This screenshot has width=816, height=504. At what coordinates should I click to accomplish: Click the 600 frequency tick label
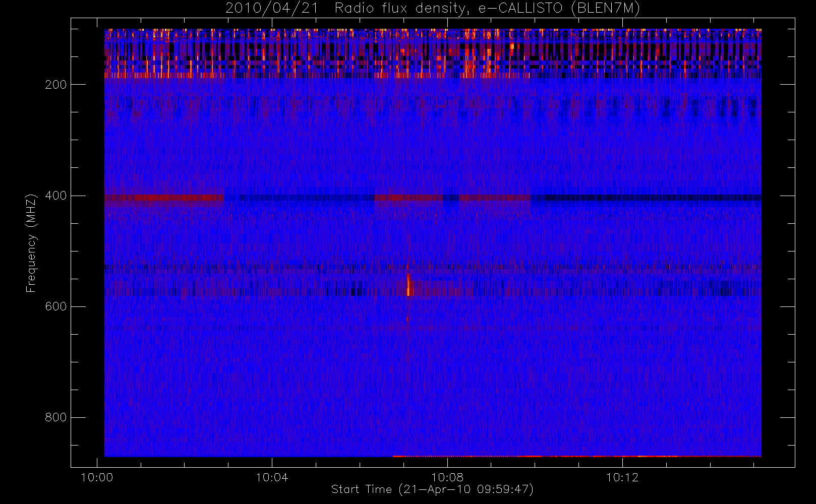(55, 306)
